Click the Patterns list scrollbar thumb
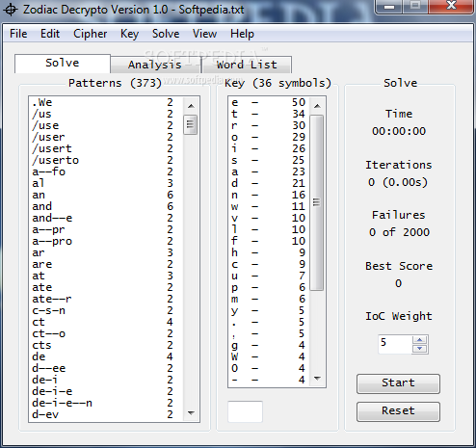The width and height of the screenshot is (476, 448). click(190, 124)
